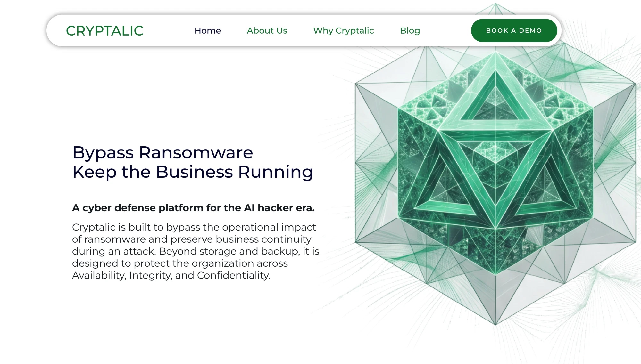This screenshot has width=641, height=364.
Task: Click the "Bypass Ransomware" headline text
Action: coord(163,153)
